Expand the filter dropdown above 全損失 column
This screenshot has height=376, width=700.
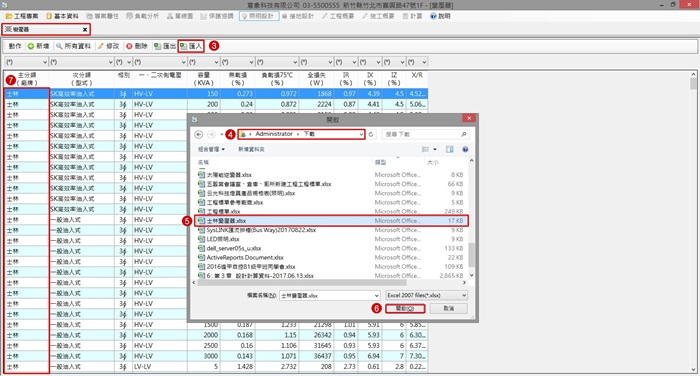[330, 62]
